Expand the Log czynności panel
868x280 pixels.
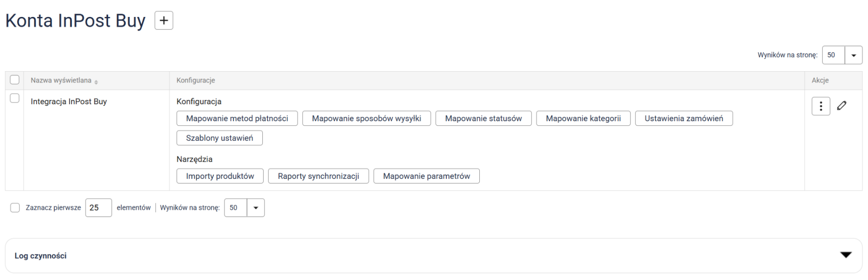point(845,255)
